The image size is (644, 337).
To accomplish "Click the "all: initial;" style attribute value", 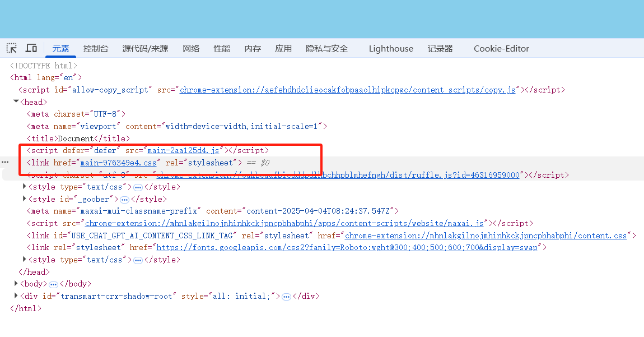I will (x=241, y=296).
